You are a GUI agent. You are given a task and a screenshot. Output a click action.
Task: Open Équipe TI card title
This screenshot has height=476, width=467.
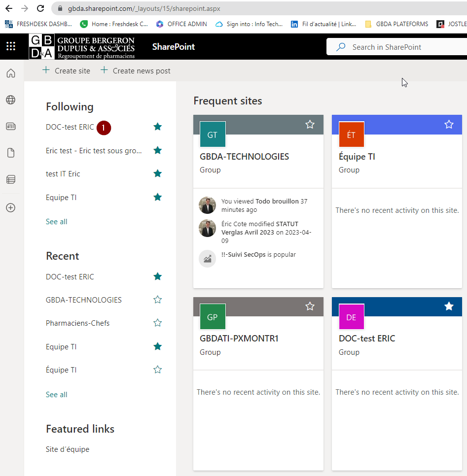[x=357, y=156]
